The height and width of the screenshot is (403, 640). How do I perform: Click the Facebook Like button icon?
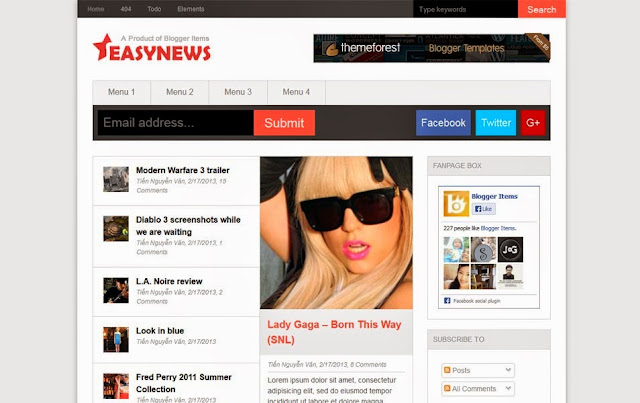pos(484,209)
